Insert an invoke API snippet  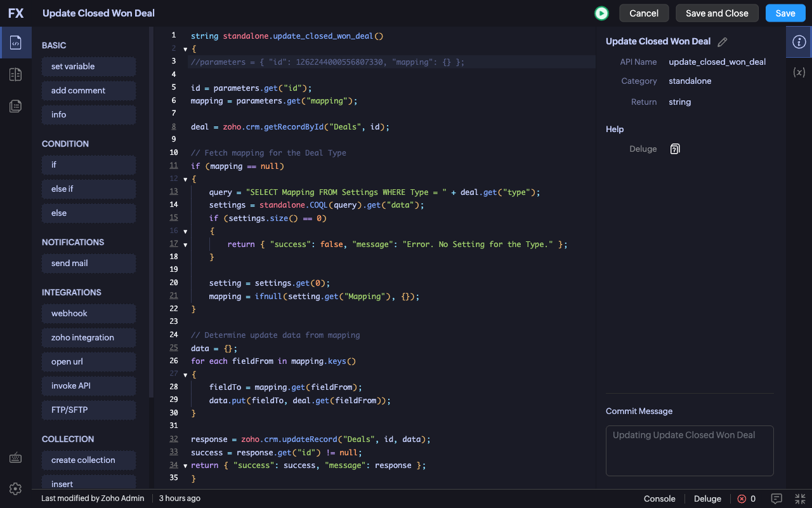click(x=89, y=386)
